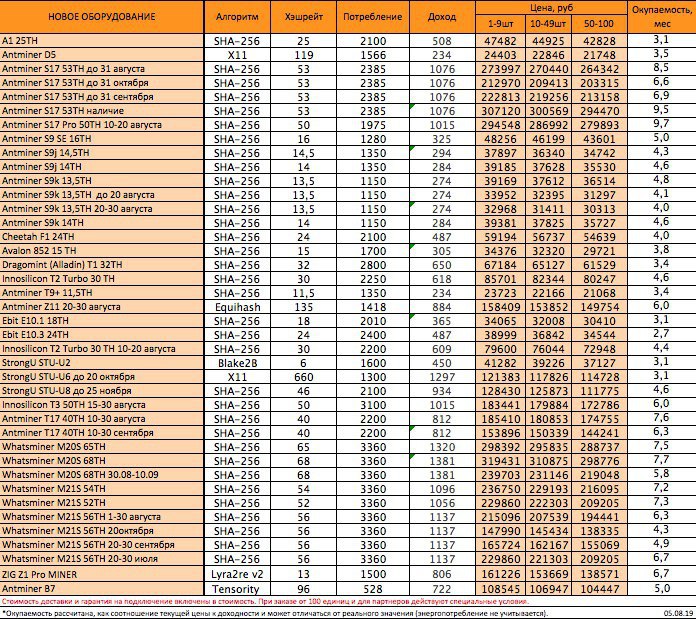696x619 pixels.
Task: Select consumption cell '2800'
Action: (373, 265)
